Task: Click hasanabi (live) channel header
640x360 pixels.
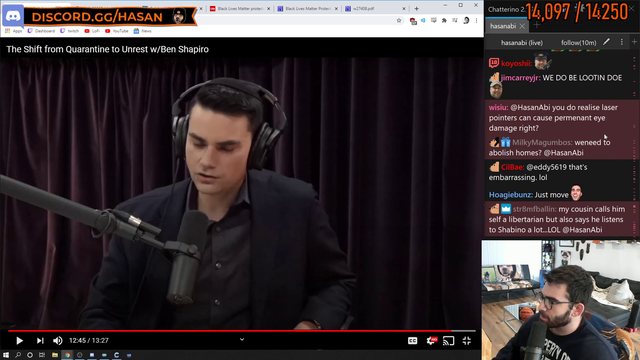Action: pos(522,42)
